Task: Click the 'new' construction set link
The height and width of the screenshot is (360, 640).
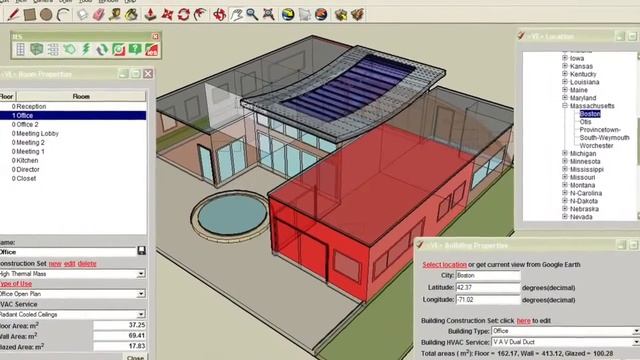Action: point(55,263)
